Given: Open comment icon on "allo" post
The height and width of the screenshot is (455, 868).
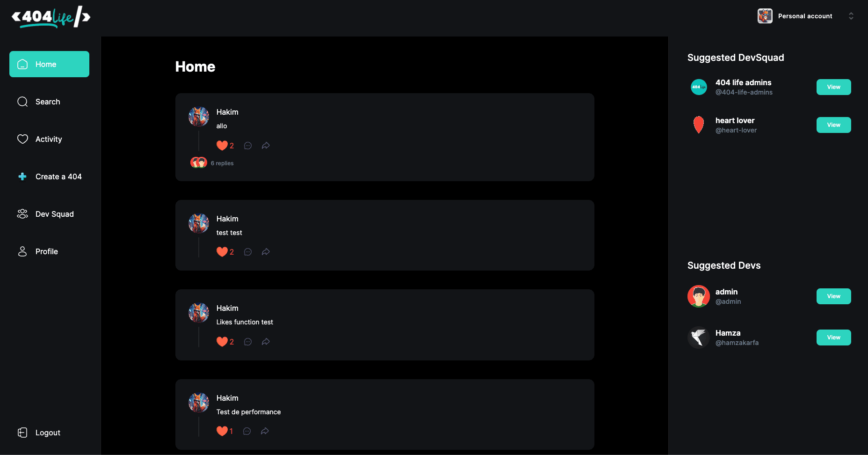Looking at the screenshot, I should click(248, 146).
